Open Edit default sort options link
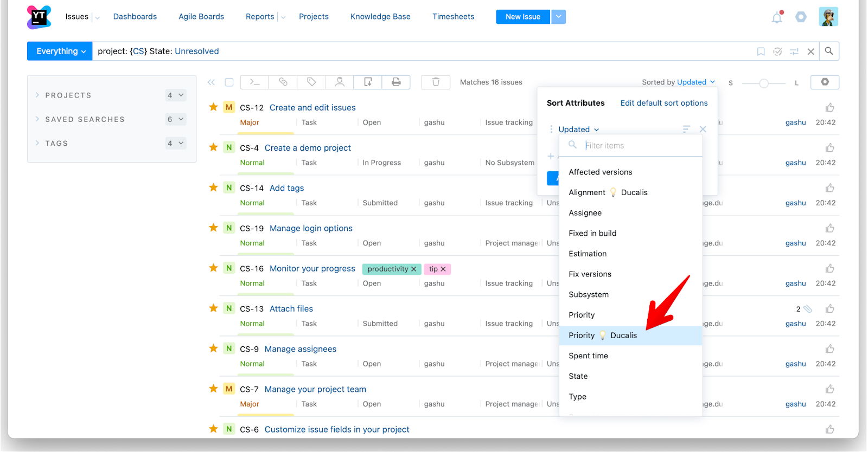Image resolution: width=868 pixels, height=452 pixels. (663, 103)
